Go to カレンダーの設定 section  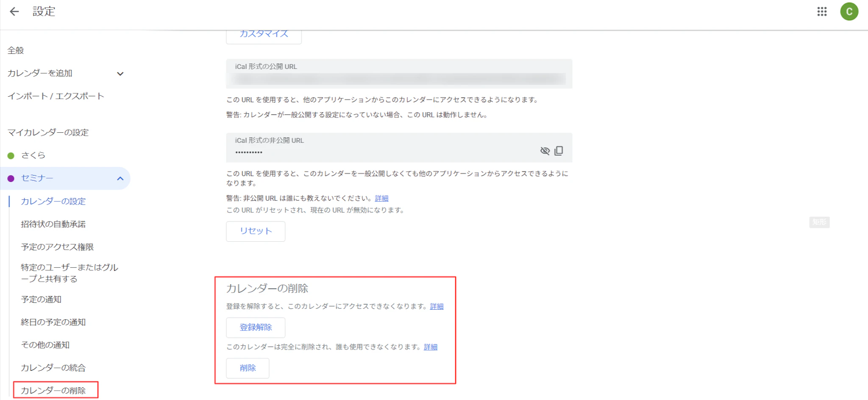coord(53,201)
